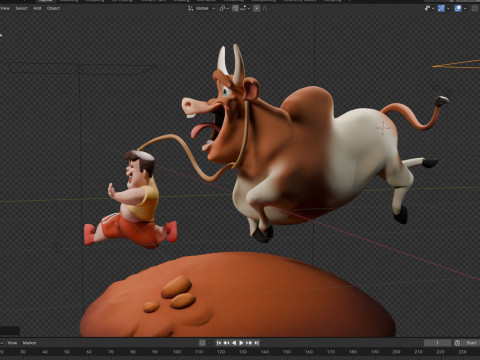
Task: Jump to the last frame
Action: (256, 343)
